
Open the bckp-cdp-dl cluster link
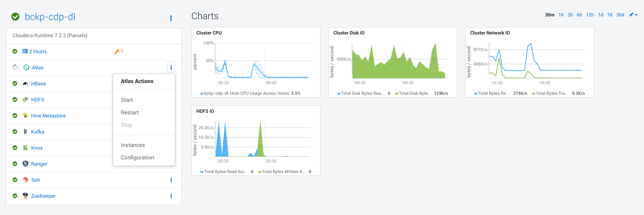pyautogui.click(x=50, y=17)
